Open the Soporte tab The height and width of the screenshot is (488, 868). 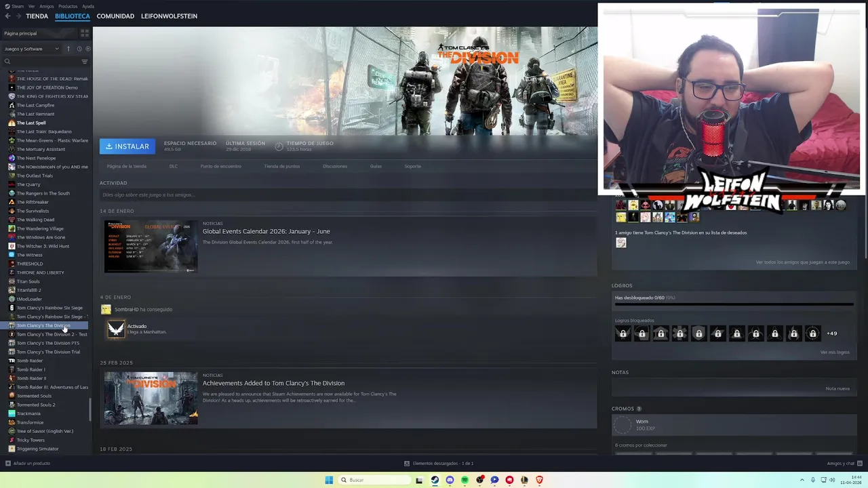[x=412, y=166]
